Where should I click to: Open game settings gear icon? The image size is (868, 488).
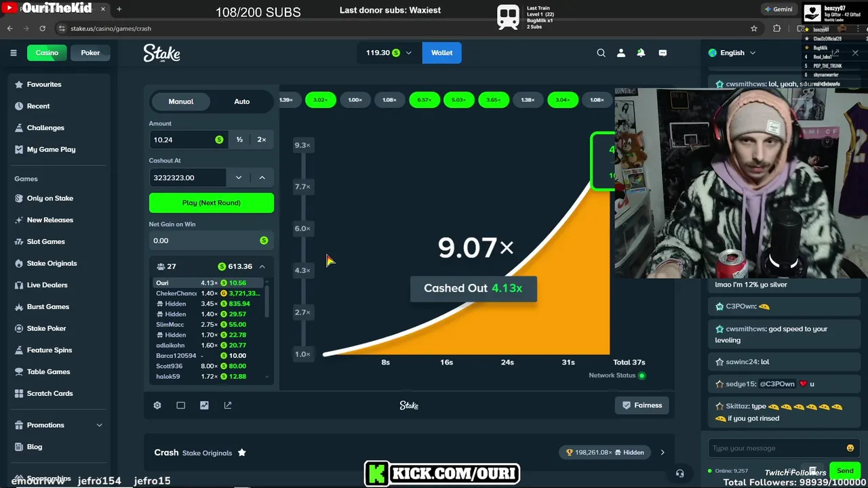157,405
